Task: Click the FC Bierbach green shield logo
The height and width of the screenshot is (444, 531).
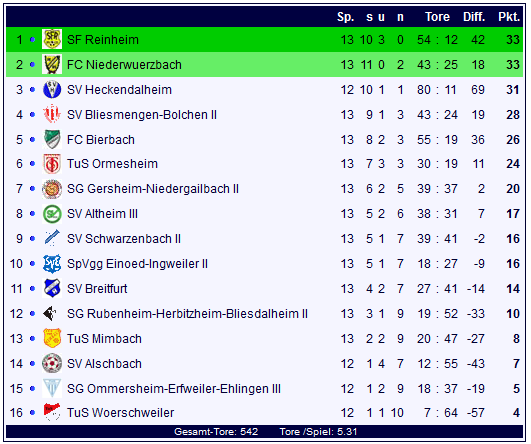Action: 52,139
